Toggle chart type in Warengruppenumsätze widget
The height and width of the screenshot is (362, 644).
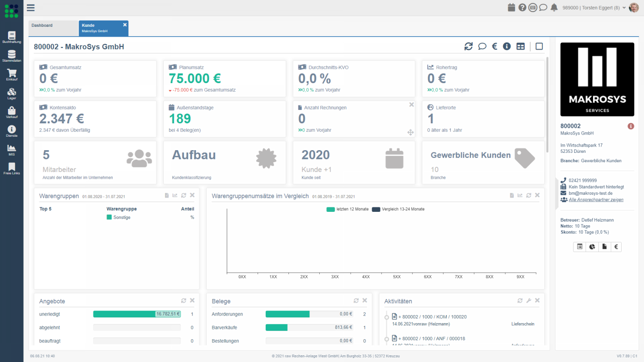(520, 195)
